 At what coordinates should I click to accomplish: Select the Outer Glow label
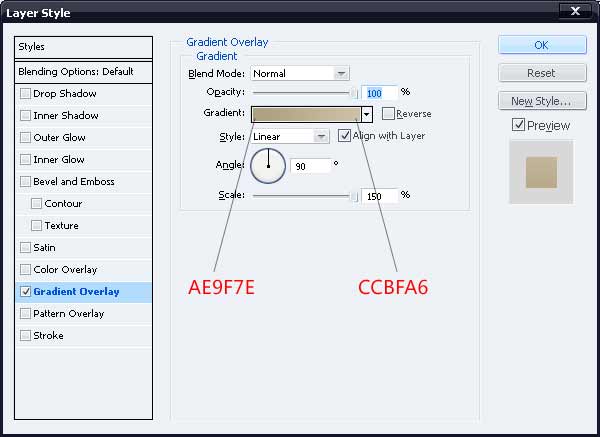59,137
